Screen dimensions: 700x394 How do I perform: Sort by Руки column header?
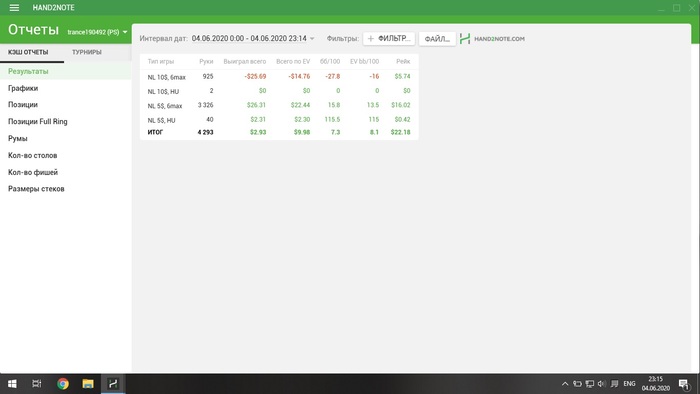(206, 62)
